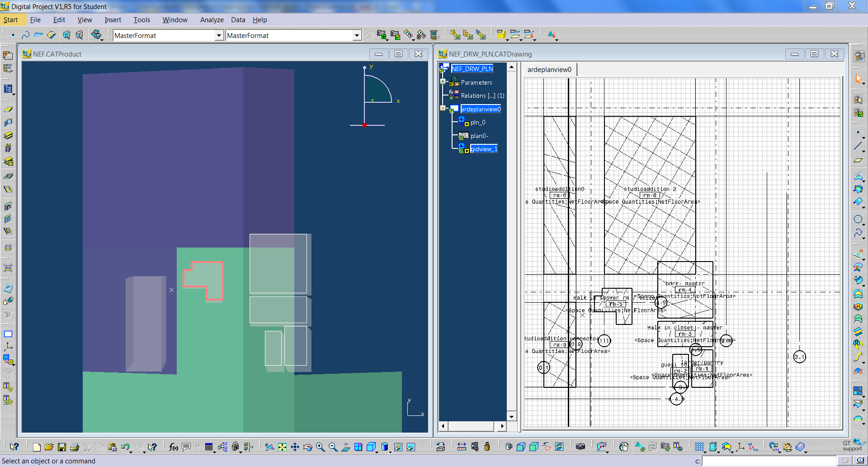Select the Pan view tool
Image resolution: width=868 pixels, height=467 pixels.
tap(295, 447)
